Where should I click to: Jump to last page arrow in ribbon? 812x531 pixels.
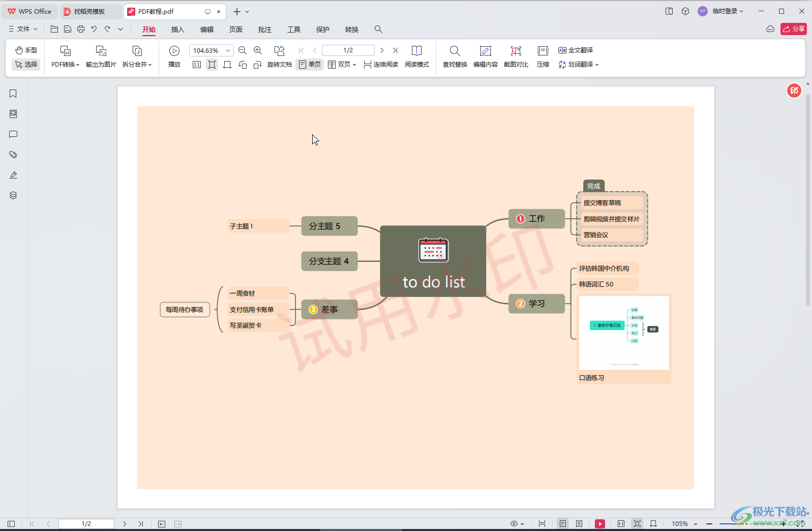coord(395,50)
